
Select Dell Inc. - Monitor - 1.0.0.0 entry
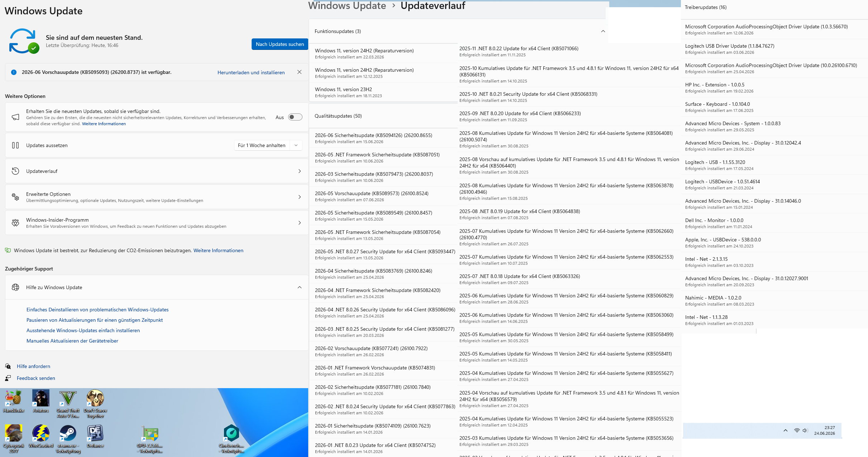pos(774,223)
